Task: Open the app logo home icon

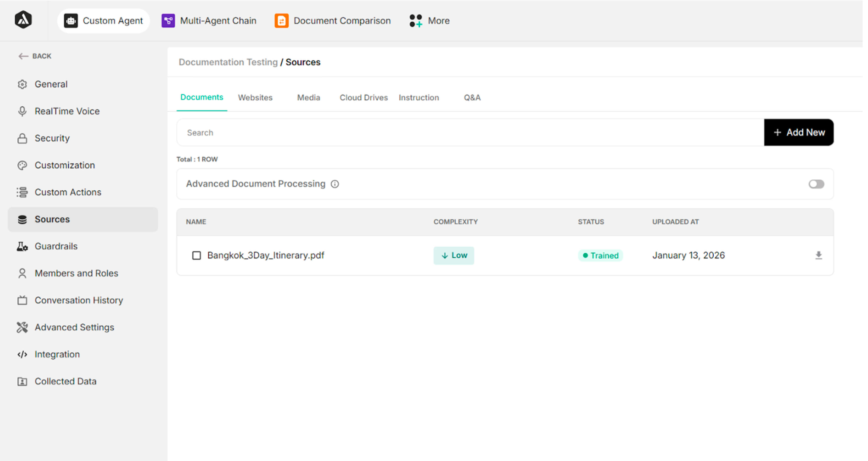Action: tap(23, 20)
